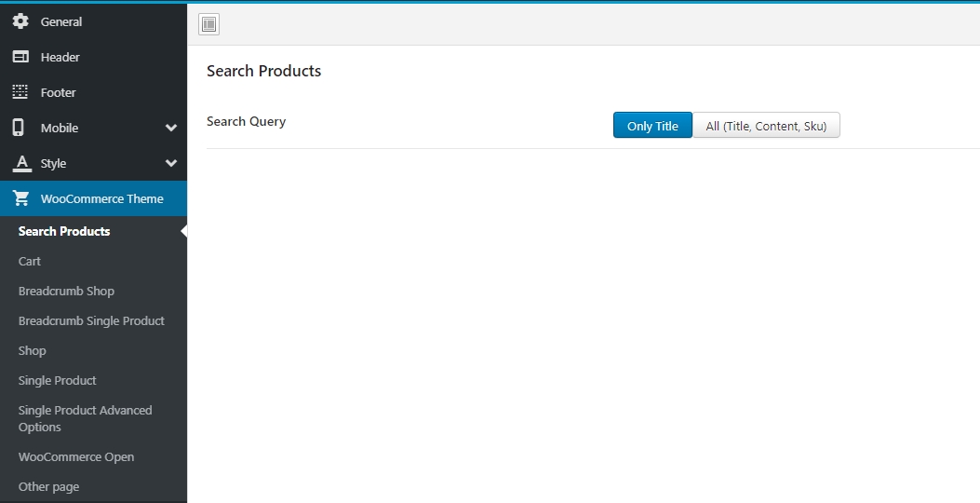Expand the Style submenu chevron
Image resolution: width=980 pixels, height=503 pixels.
tap(171, 163)
